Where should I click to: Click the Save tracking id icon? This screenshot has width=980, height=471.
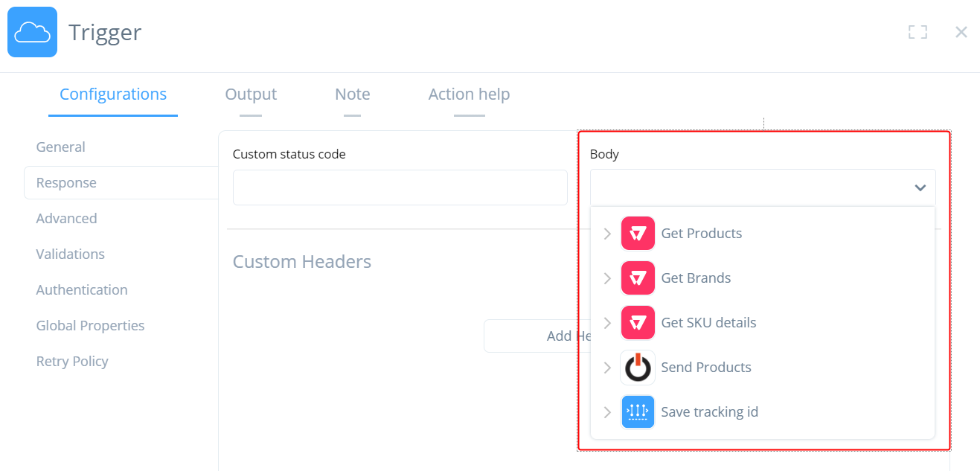pos(638,412)
